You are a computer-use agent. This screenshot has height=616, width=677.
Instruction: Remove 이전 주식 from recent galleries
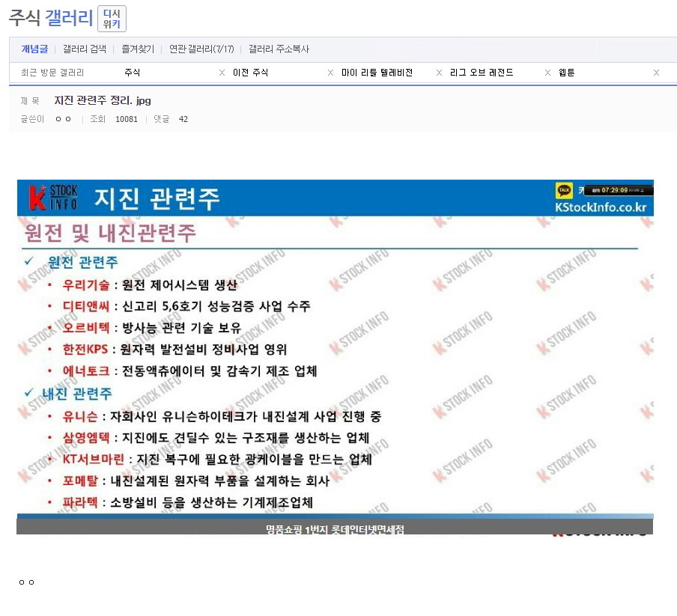(x=330, y=73)
